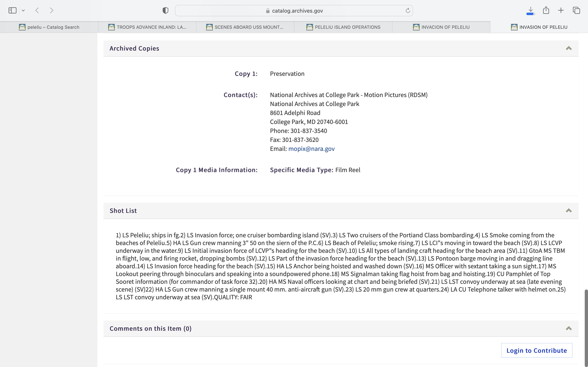Switch to the peleliu – Catalog Search tab
The height and width of the screenshot is (367, 588).
tap(49, 27)
